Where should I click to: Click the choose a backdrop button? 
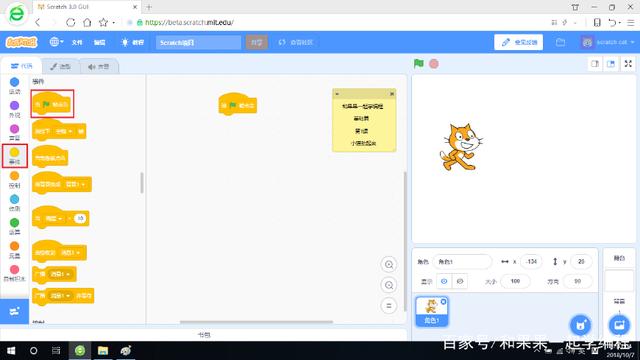[x=619, y=325]
